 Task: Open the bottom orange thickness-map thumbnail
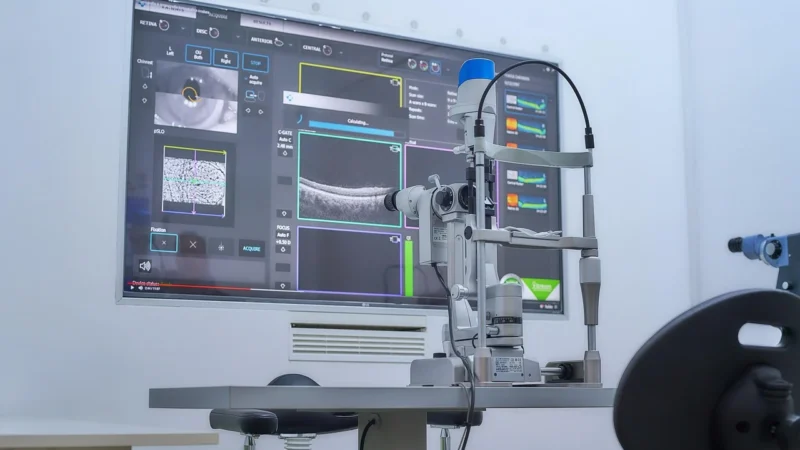[527, 203]
